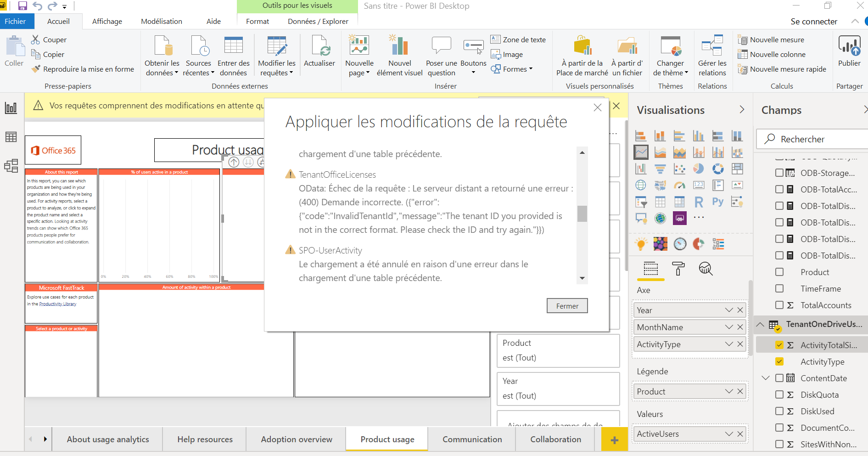
Task: Tick the TimeFrame field checkbox
Action: click(x=779, y=288)
